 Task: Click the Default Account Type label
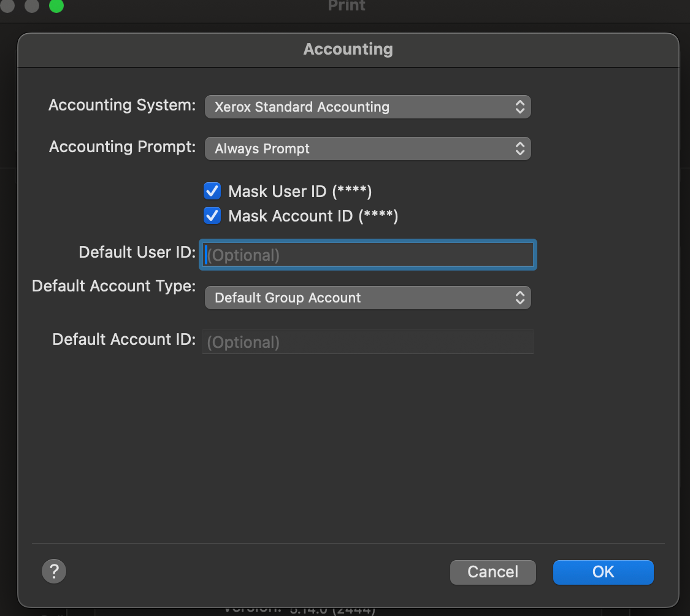113,286
